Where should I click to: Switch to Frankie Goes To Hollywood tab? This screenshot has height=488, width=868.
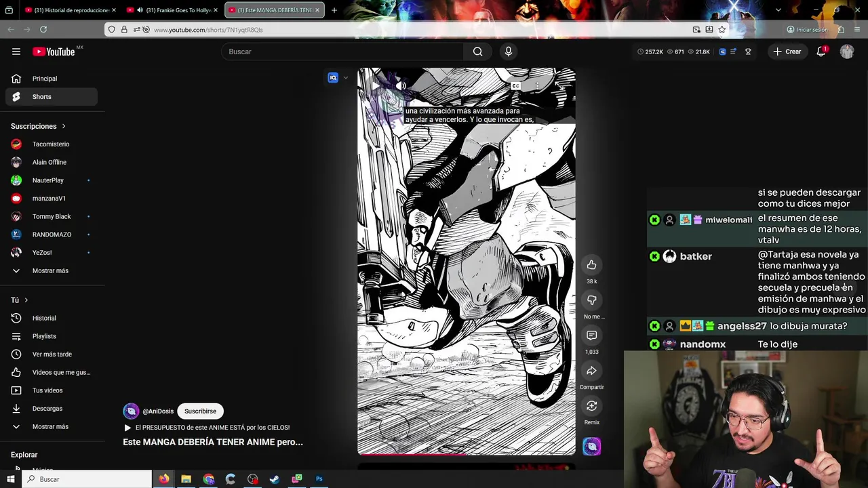[173, 10]
